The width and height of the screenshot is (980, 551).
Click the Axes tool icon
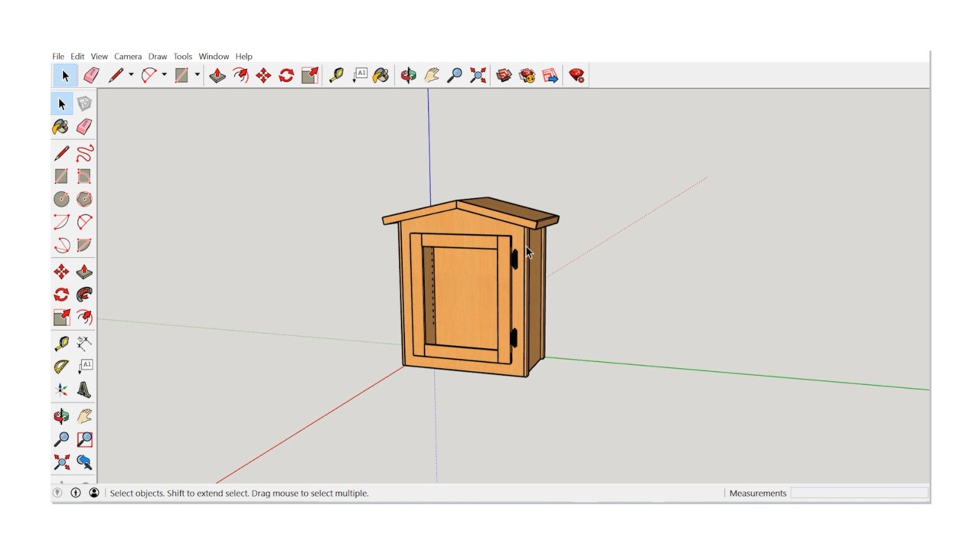[61, 390]
